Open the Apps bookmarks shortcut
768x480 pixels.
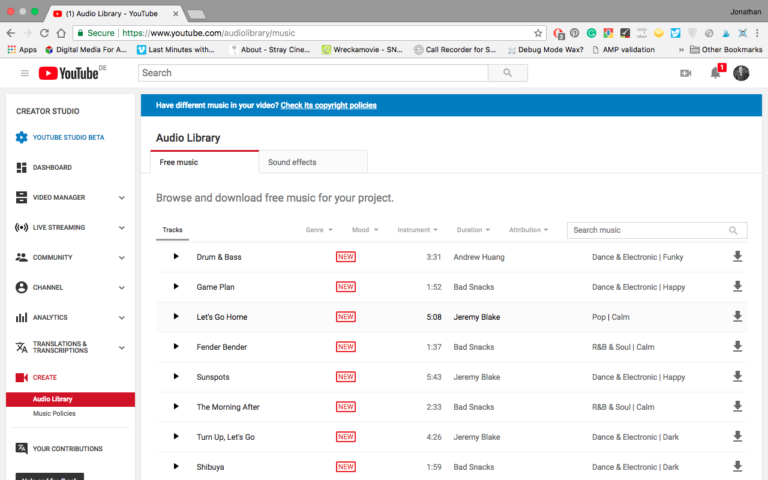pyautogui.click(x=22, y=49)
